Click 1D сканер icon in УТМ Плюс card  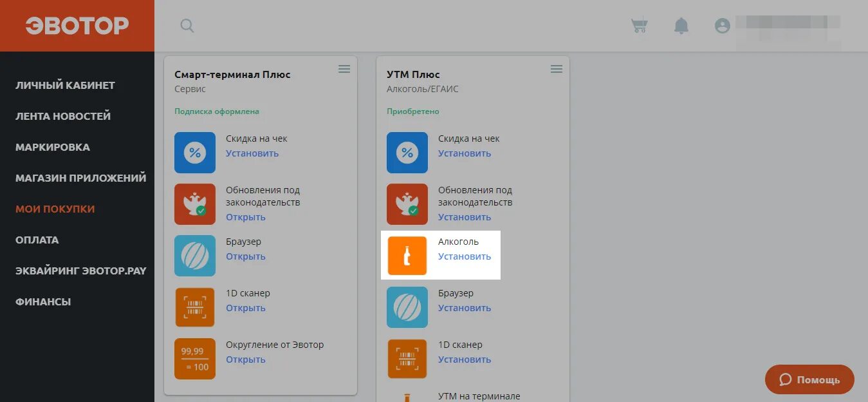point(407,359)
